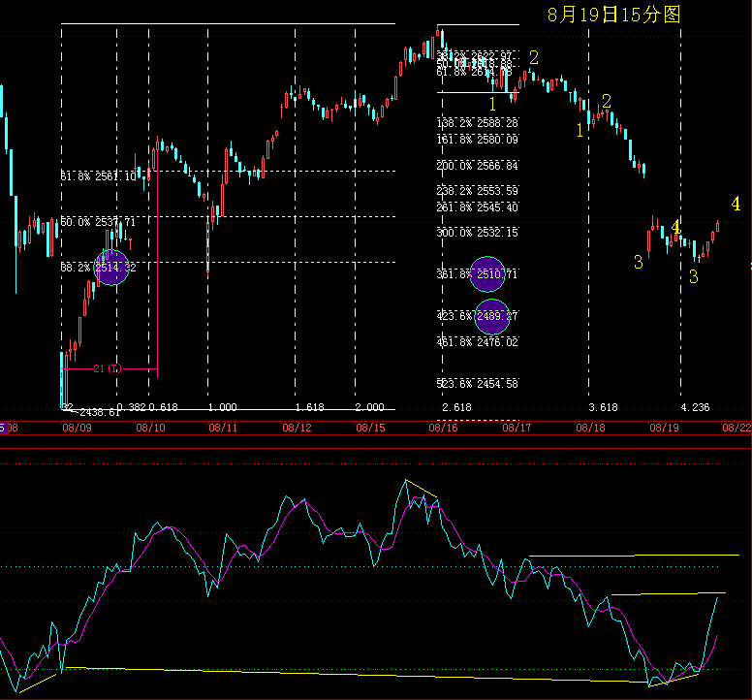Click the 3.618 Fibonacci time zone label

(x=603, y=407)
